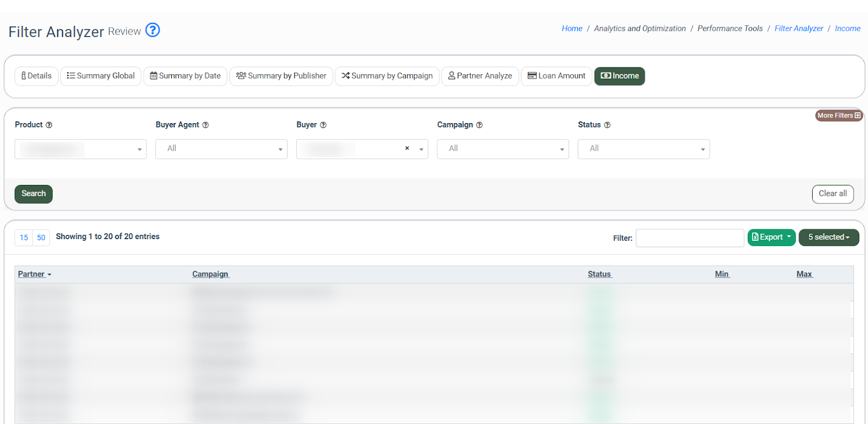Click the Campaign help icon

point(479,125)
